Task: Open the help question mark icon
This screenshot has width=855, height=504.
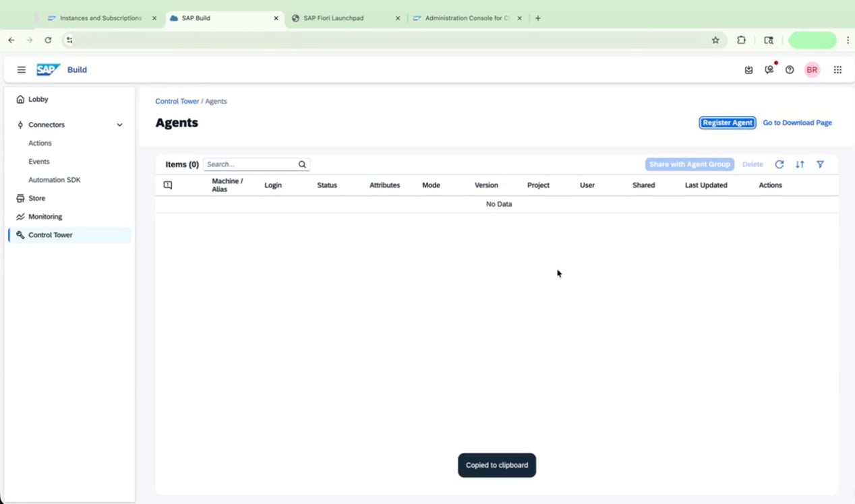Action: (790, 69)
